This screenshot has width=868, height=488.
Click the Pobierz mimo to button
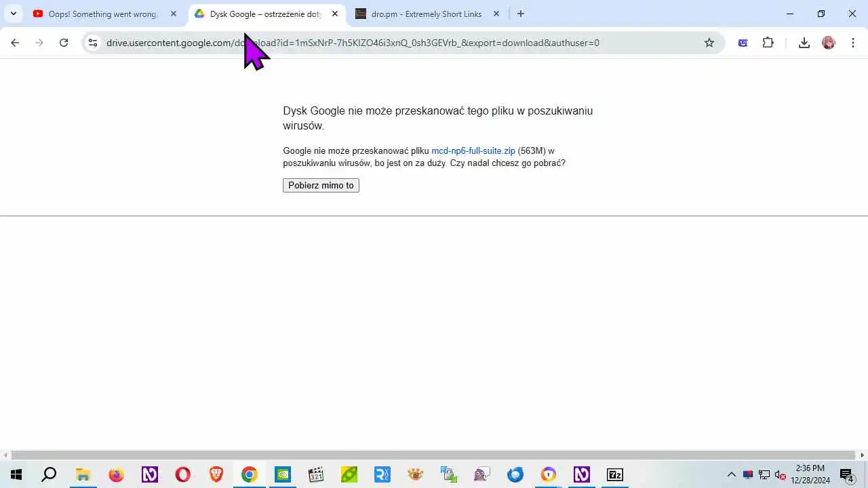[x=321, y=185]
